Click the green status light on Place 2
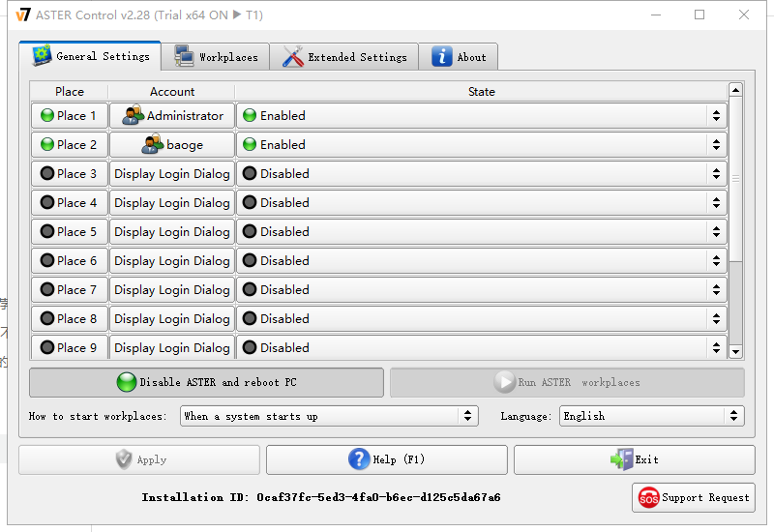 [47, 144]
